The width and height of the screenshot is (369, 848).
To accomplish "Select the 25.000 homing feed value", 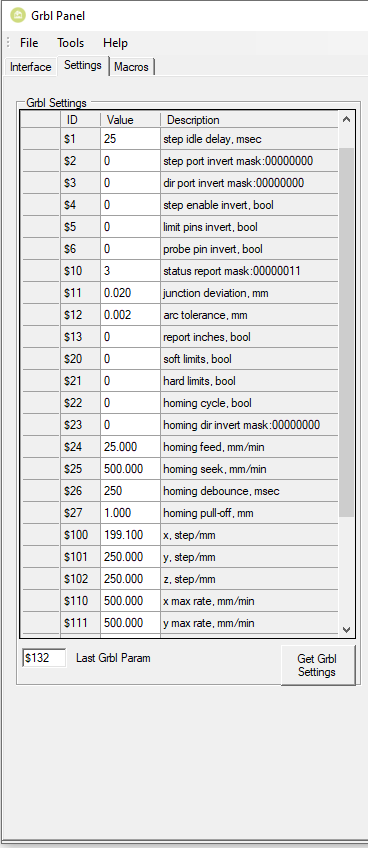I will pos(130,447).
